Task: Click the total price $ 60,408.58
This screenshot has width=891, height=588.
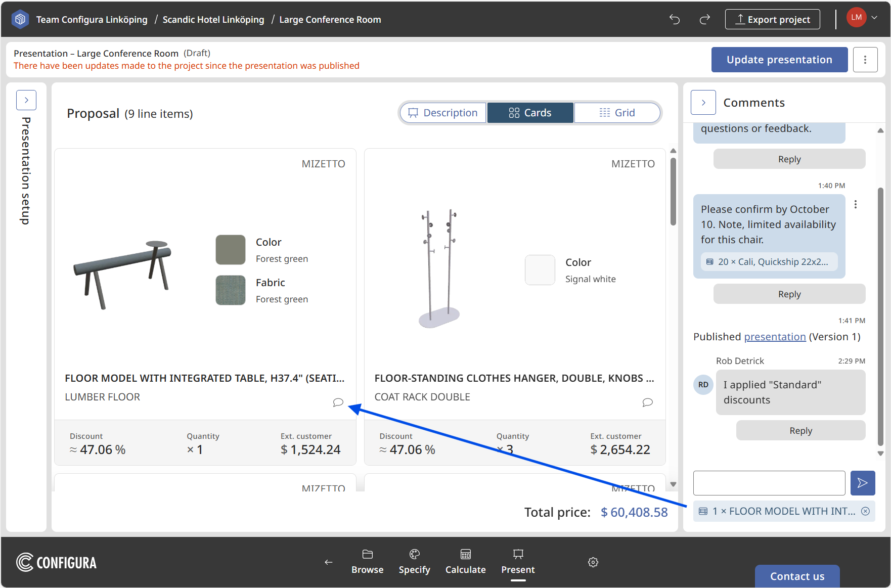Action: point(634,512)
